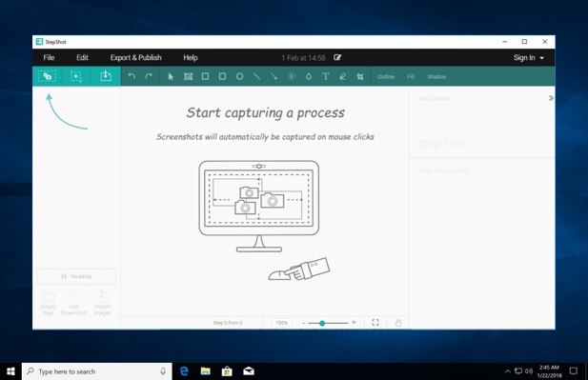Open the Sign In dropdown
588x380 pixels.
click(528, 58)
